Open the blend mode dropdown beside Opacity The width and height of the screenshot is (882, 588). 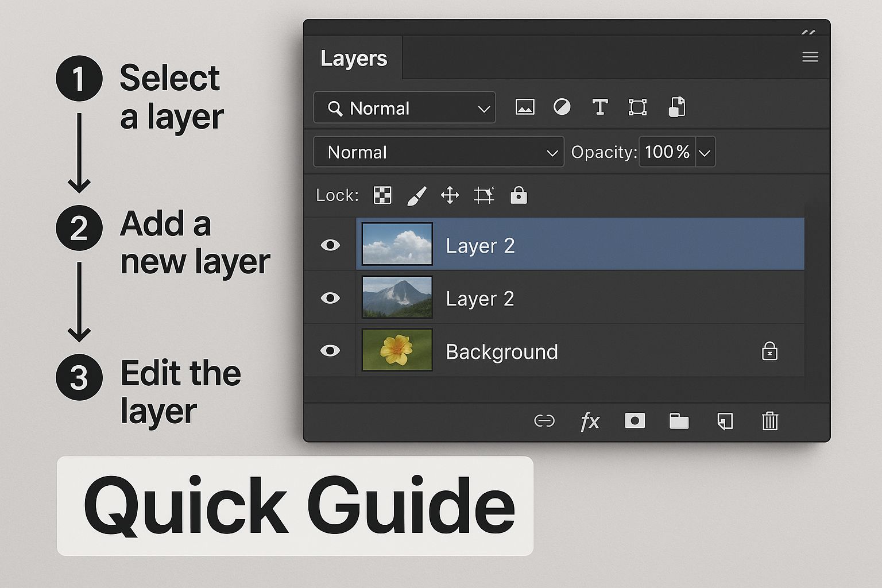click(x=439, y=152)
